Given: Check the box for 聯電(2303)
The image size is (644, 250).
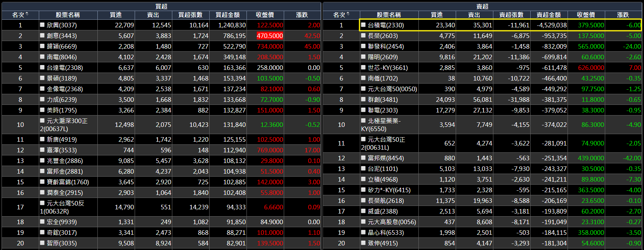Looking at the screenshot, I should click(x=364, y=110).
